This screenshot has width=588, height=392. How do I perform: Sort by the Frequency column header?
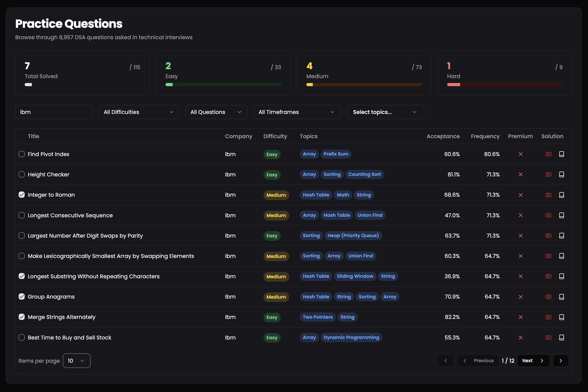pos(485,136)
